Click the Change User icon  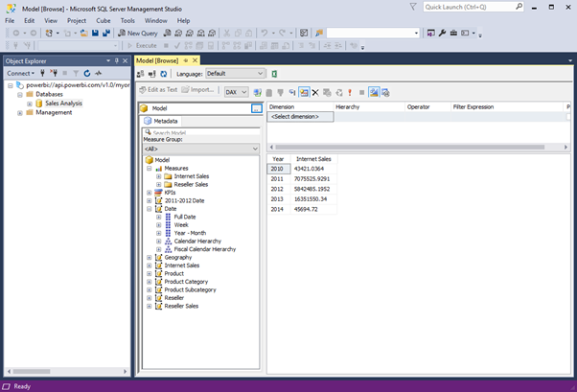point(141,74)
